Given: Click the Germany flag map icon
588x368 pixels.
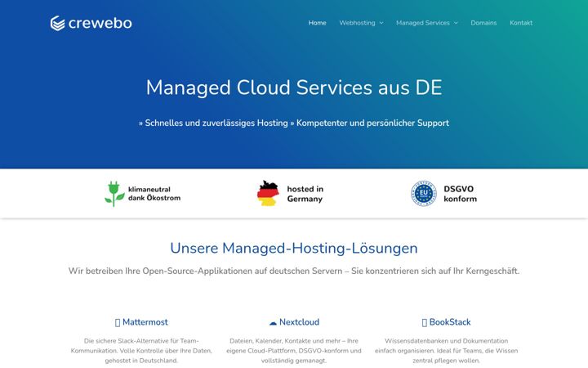Looking at the screenshot, I should [268, 193].
